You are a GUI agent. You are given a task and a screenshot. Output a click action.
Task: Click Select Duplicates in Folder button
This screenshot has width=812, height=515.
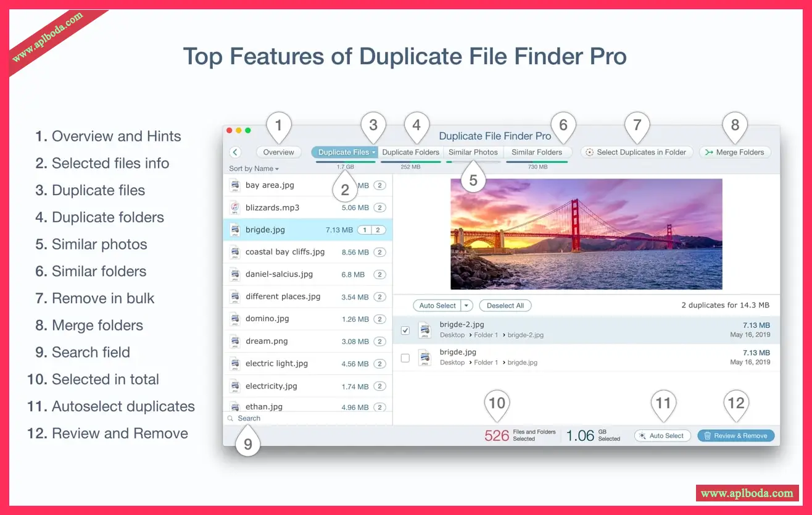tap(637, 152)
